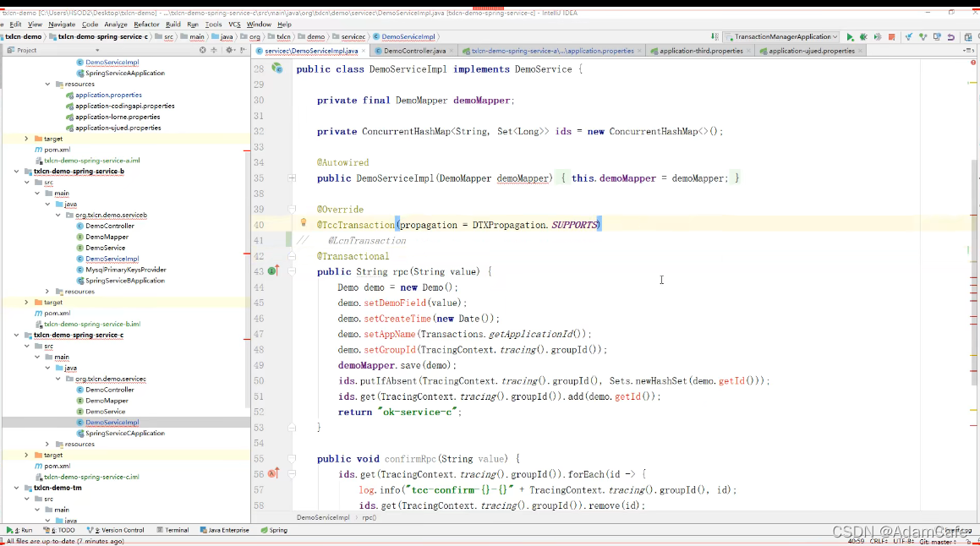Open the Refactor menu
The image size is (980, 546).
coord(146,25)
